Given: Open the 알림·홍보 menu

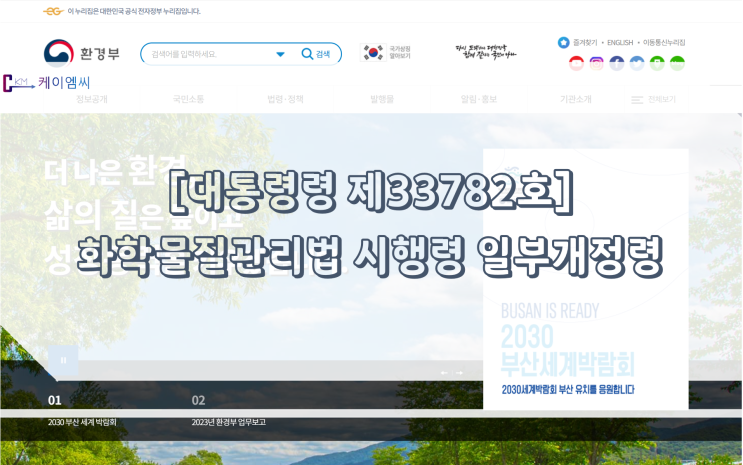Looking at the screenshot, I should [x=479, y=99].
